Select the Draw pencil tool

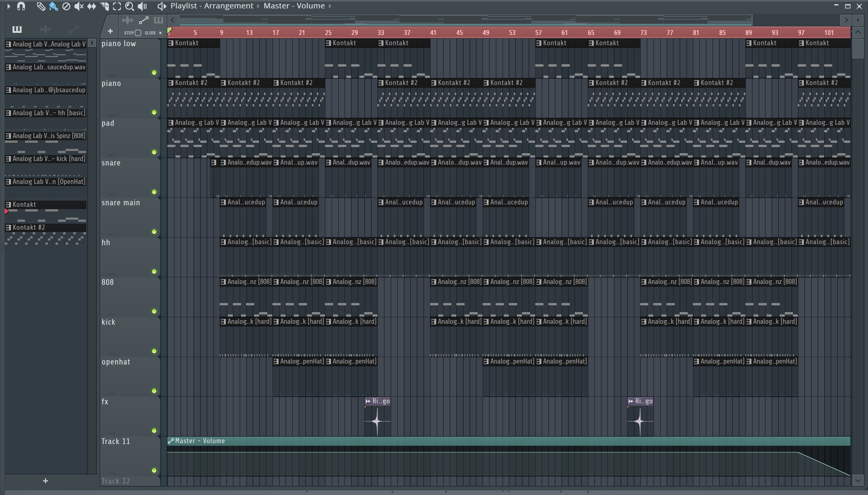[x=40, y=6]
